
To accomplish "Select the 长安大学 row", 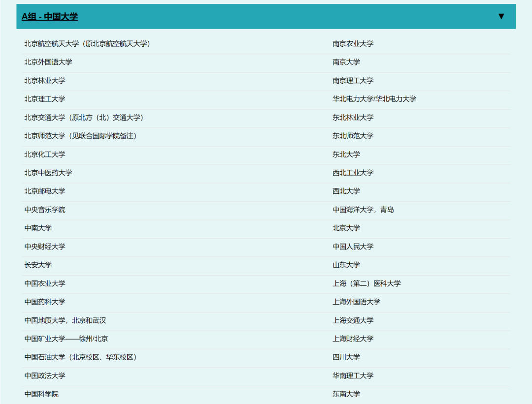I will [x=38, y=265].
